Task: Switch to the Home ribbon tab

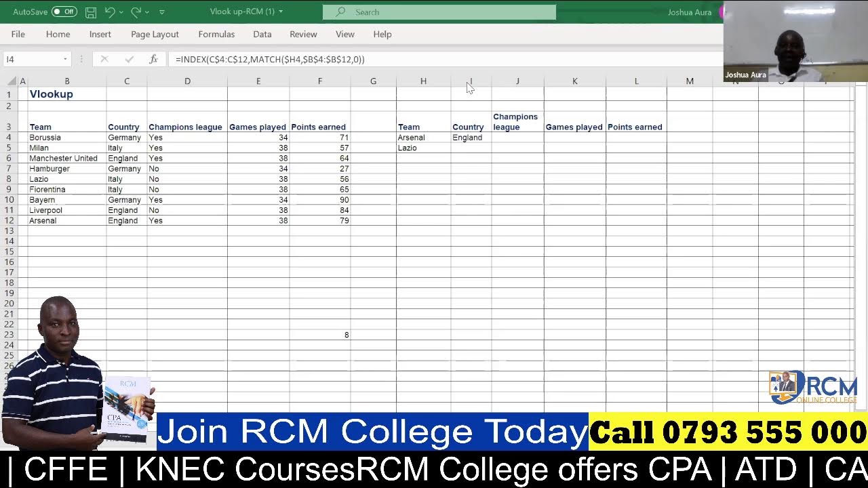Action: tap(58, 34)
